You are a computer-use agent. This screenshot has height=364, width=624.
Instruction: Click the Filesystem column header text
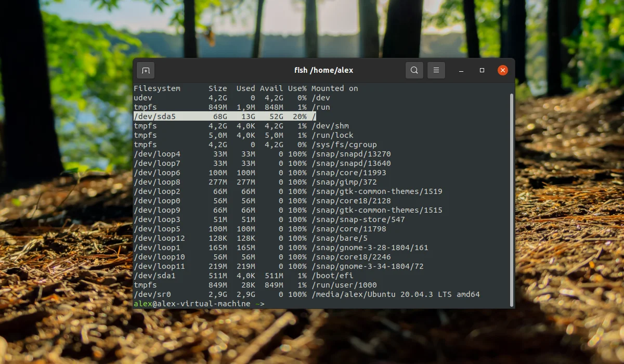point(157,88)
